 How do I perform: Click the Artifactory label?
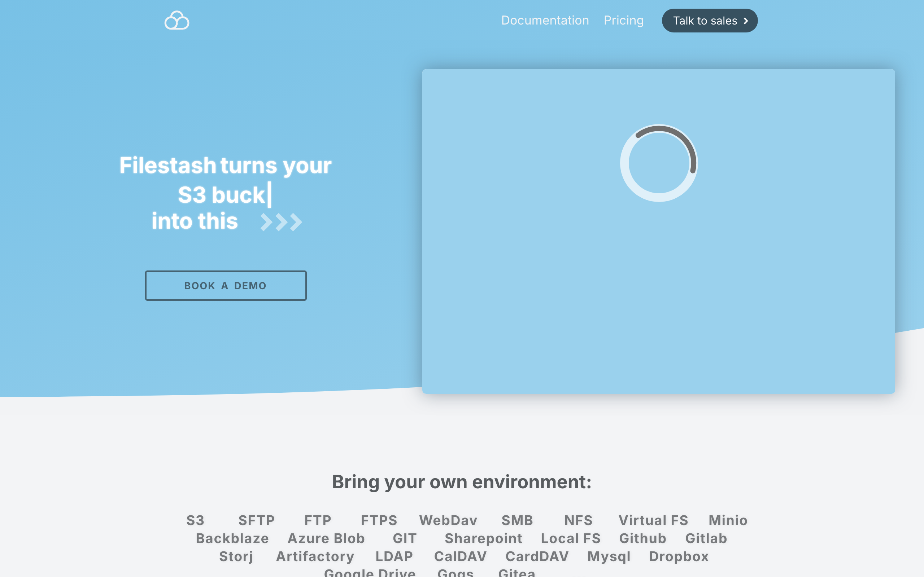click(315, 556)
